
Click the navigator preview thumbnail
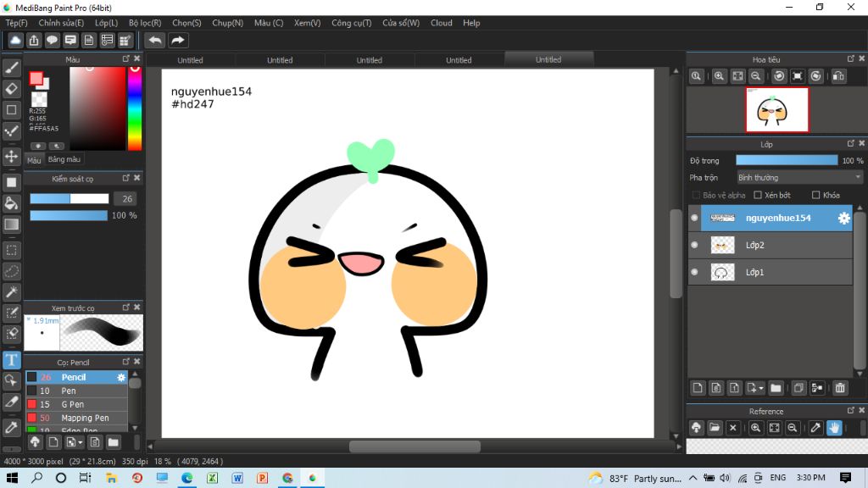pos(777,109)
